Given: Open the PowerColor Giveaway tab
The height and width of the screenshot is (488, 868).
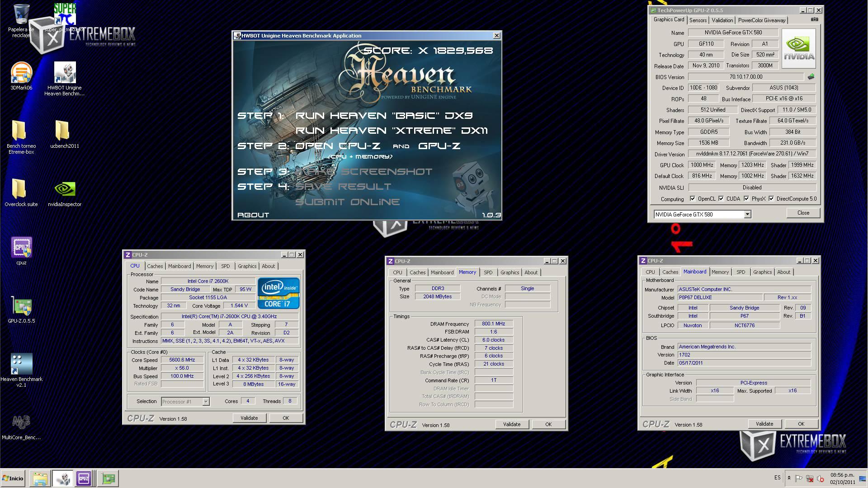Looking at the screenshot, I should 762,20.
